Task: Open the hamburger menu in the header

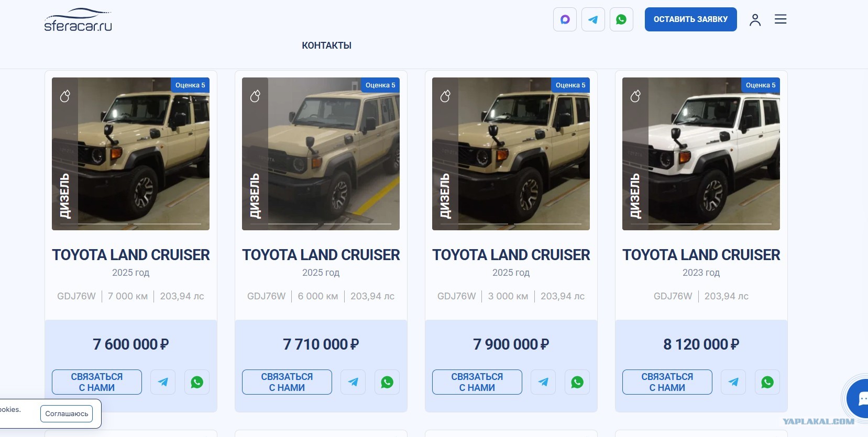Action: (781, 19)
